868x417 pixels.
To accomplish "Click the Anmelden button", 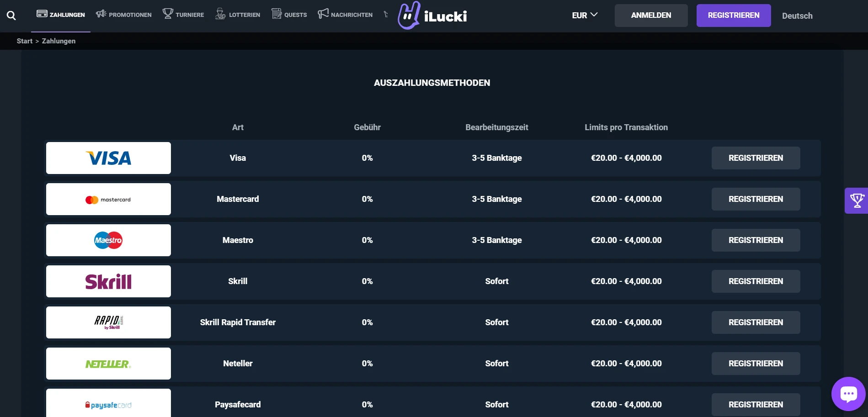I will point(651,16).
